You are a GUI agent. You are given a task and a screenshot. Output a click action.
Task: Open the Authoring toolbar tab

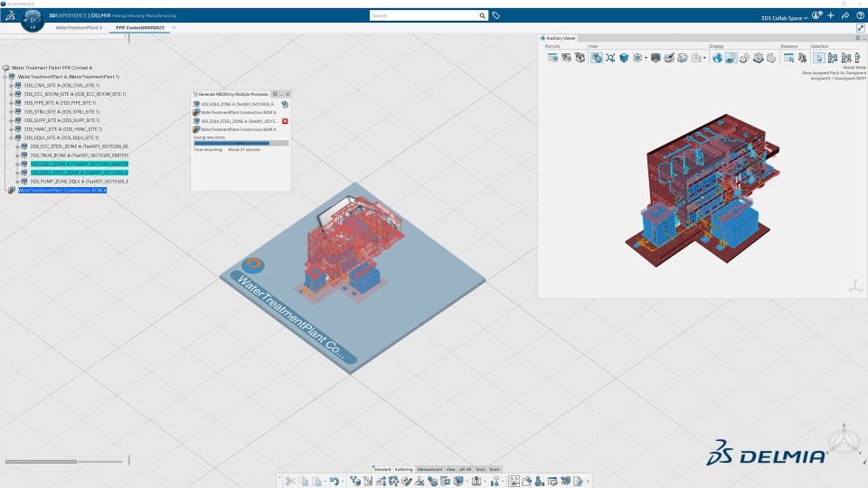pyautogui.click(x=403, y=469)
